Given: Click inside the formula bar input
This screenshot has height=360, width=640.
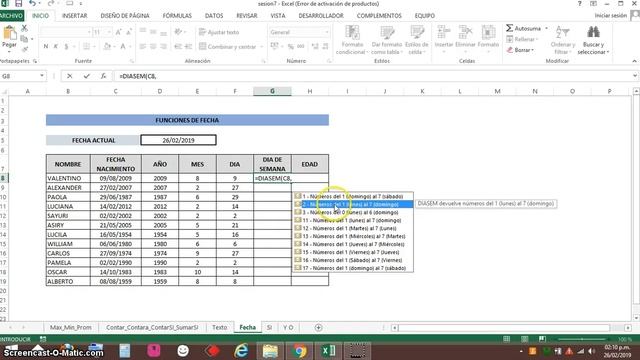Looking at the screenshot, I should click(373, 76).
